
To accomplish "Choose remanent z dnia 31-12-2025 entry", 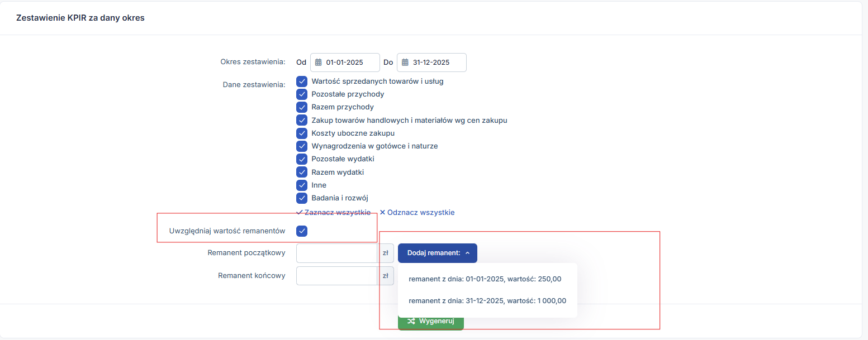I will [x=487, y=301].
